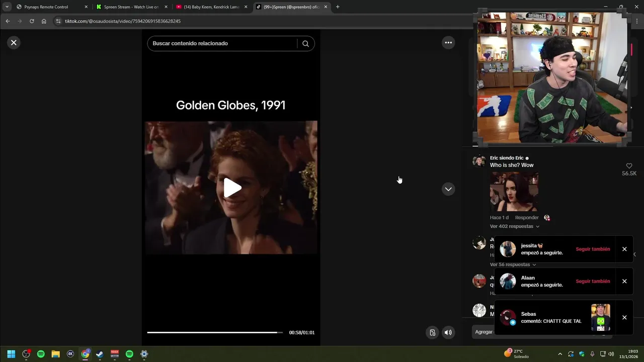Focus the 'Buscar contenido relacionado' search field
The image size is (644, 362).
223,44
